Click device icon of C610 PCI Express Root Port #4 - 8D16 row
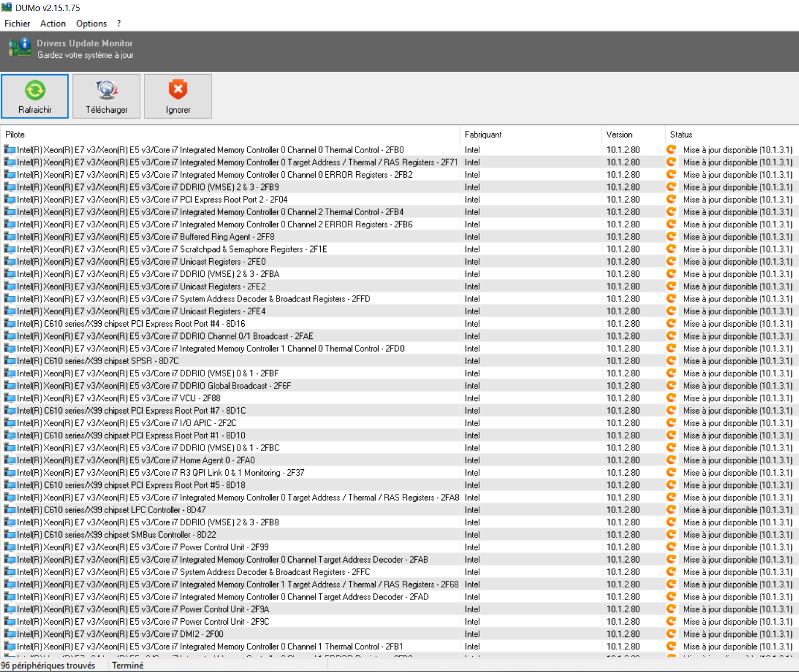Image resolution: width=799 pixels, height=672 pixels. pyautogui.click(x=10, y=324)
